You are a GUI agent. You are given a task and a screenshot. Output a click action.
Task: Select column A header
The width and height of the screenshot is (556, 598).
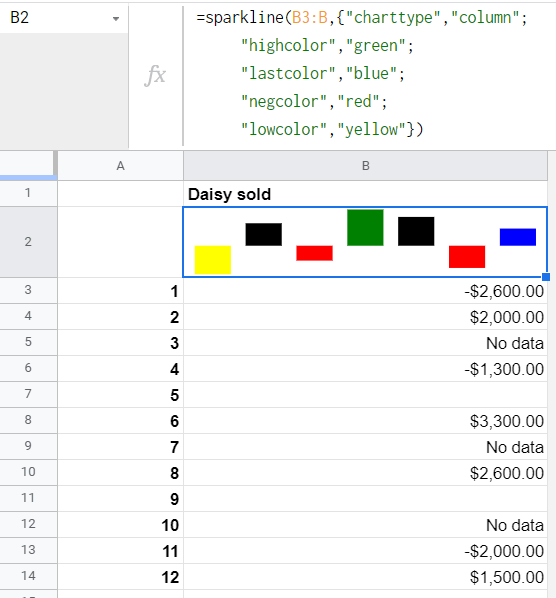pyautogui.click(x=121, y=166)
